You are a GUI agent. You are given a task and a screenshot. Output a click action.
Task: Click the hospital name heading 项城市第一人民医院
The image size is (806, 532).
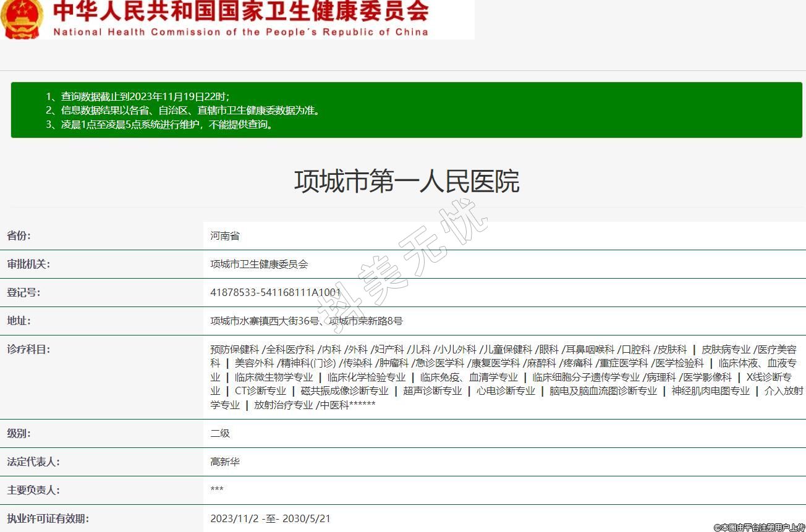coord(406,181)
